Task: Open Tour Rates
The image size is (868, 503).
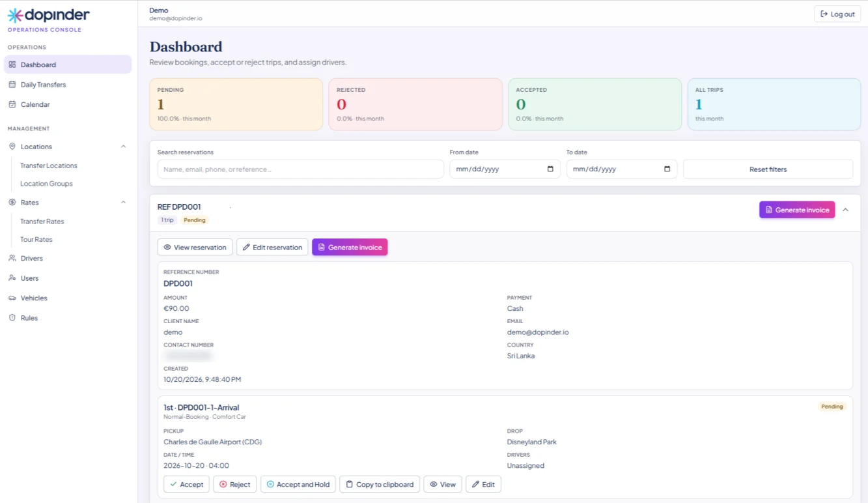Action: pos(36,240)
